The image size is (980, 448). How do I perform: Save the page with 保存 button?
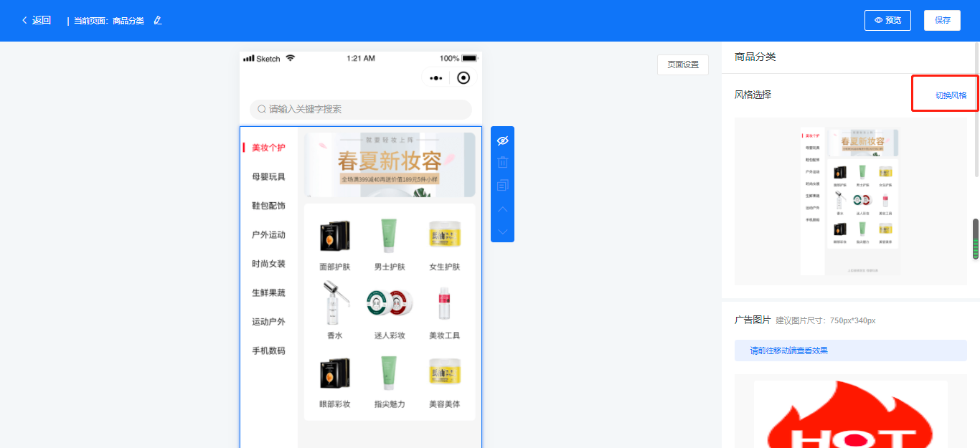pyautogui.click(x=942, y=21)
